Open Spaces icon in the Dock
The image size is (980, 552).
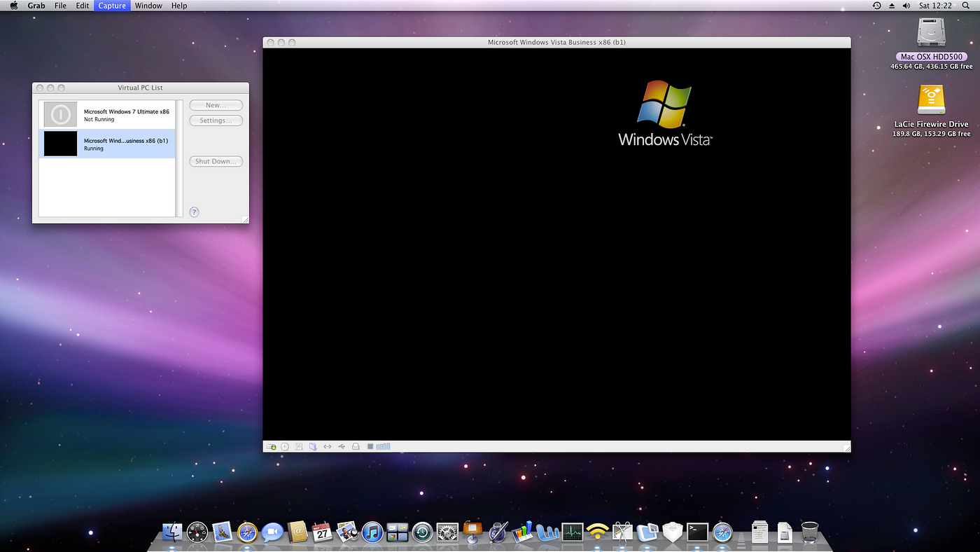point(397,532)
